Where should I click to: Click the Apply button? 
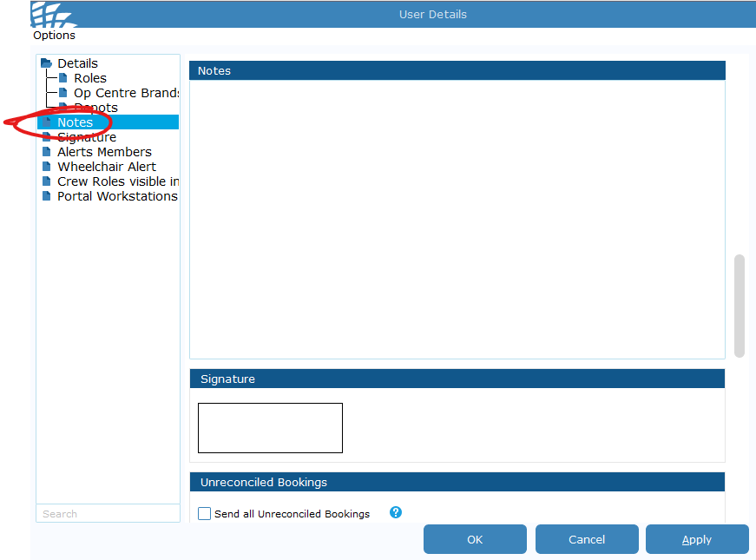point(696,539)
